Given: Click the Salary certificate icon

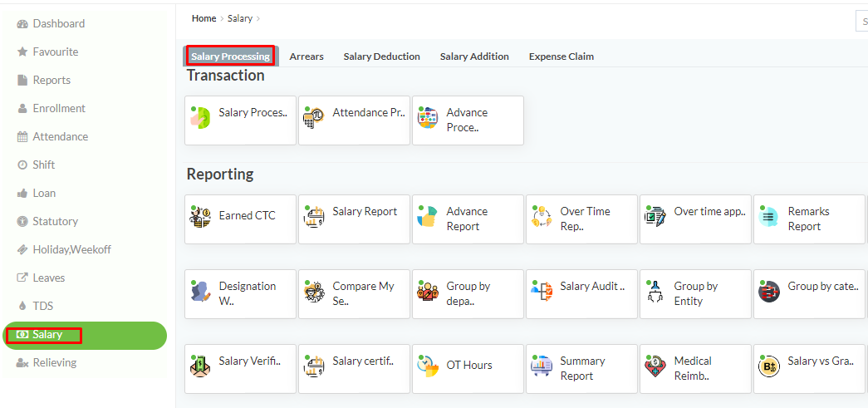Looking at the screenshot, I should click(x=314, y=366).
